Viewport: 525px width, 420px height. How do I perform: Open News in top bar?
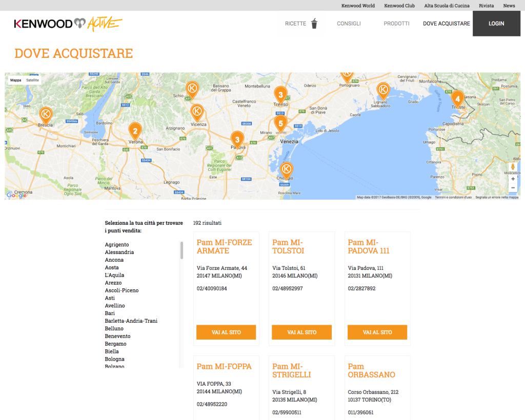tap(509, 6)
